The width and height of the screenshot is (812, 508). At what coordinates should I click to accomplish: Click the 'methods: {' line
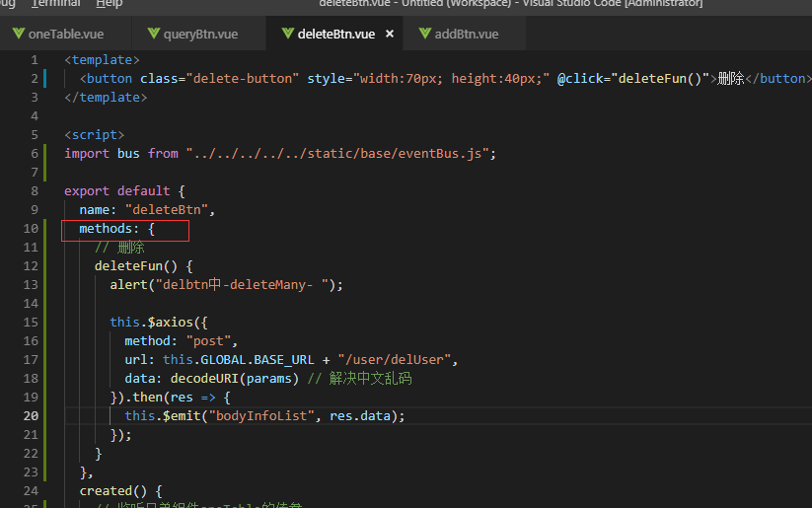coord(117,229)
